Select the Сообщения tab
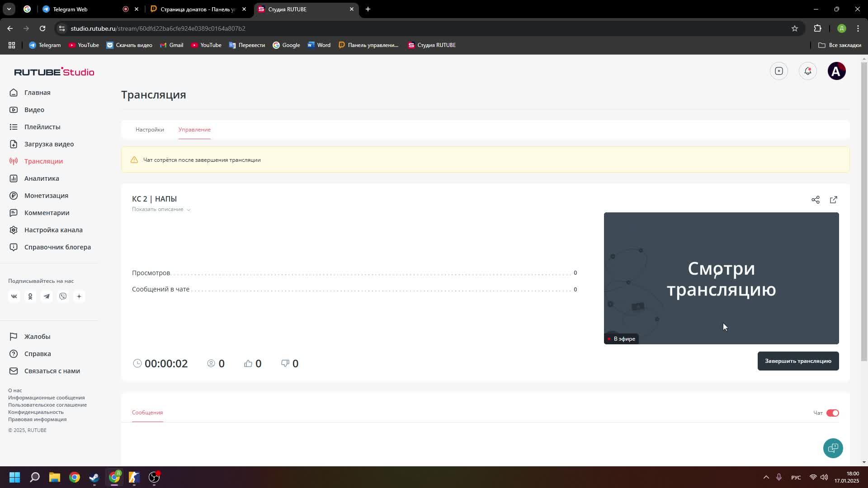 pyautogui.click(x=147, y=413)
